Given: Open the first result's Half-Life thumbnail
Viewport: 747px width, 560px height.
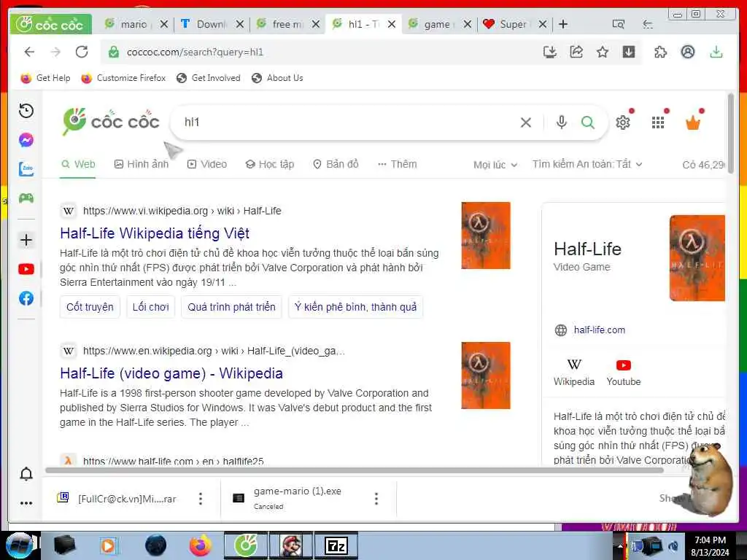Looking at the screenshot, I should 485,236.
